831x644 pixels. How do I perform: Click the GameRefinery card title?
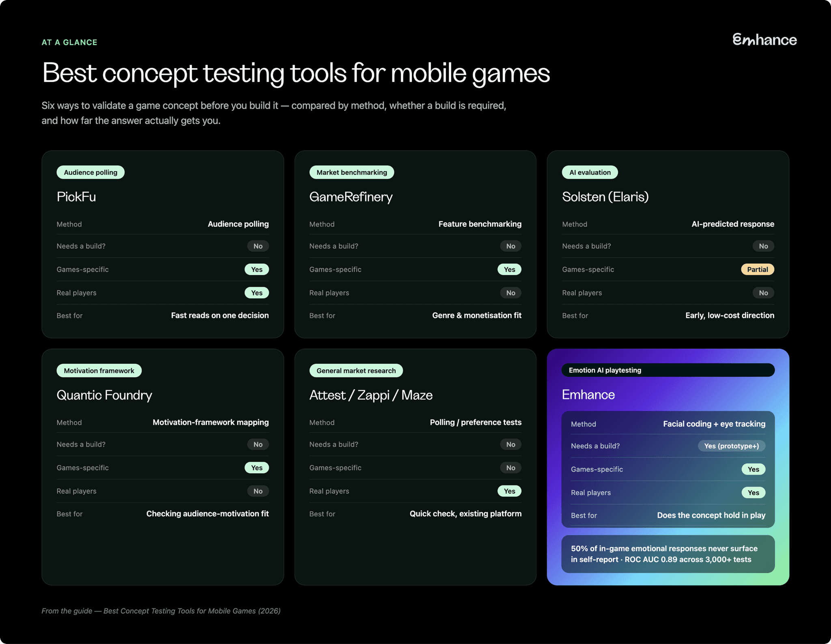pos(351,197)
